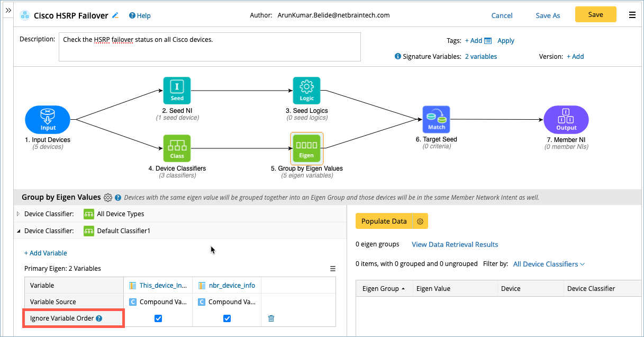Viewport: 644px width, 337px height.
Task: Click the Populate Data button
Action: coord(384,221)
